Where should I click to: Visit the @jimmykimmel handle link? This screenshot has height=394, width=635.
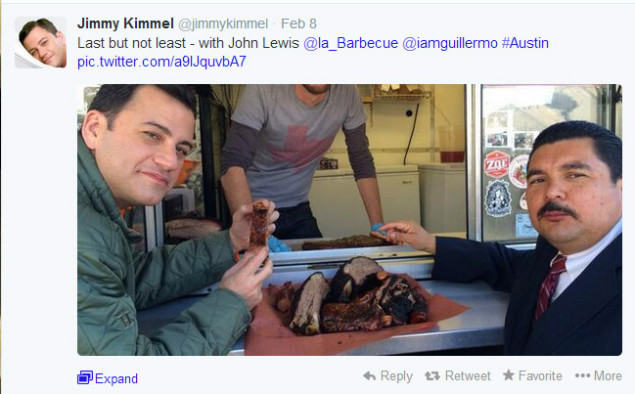[223, 24]
